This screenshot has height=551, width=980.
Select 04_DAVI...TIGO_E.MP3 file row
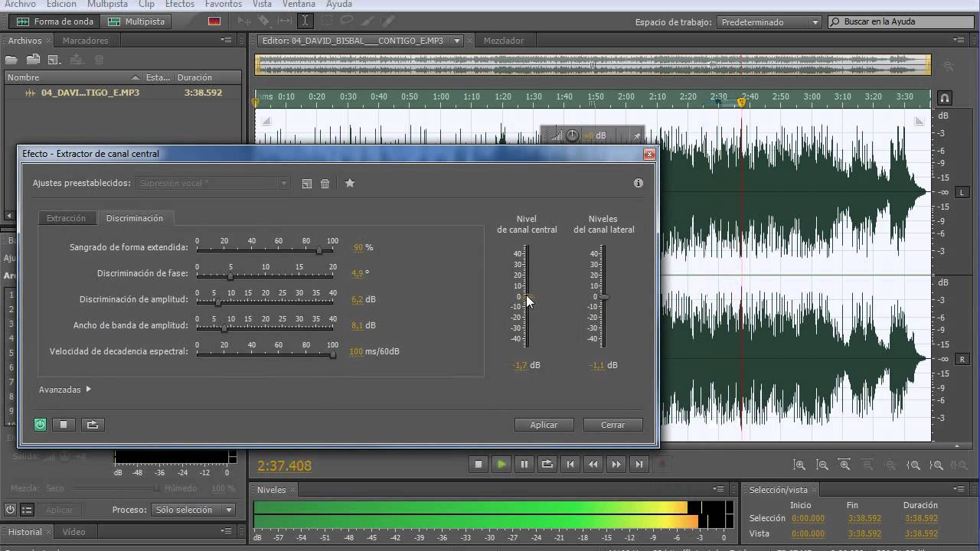(122, 93)
